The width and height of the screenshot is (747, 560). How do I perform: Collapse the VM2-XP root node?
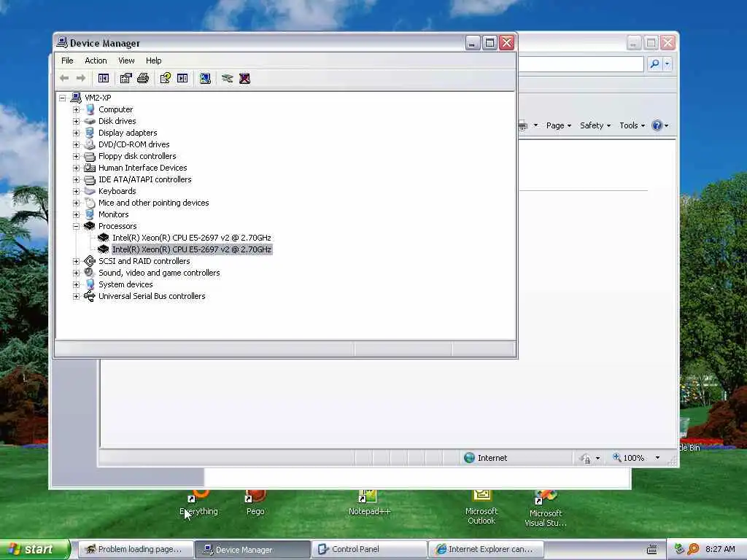coord(63,98)
